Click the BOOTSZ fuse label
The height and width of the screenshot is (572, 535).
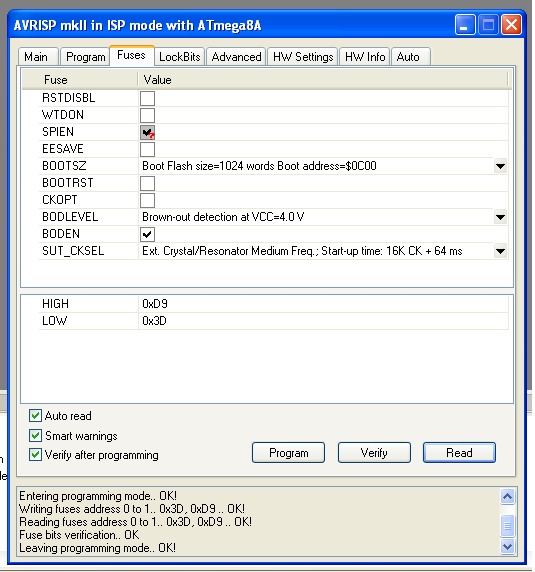[x=64, y=166]
